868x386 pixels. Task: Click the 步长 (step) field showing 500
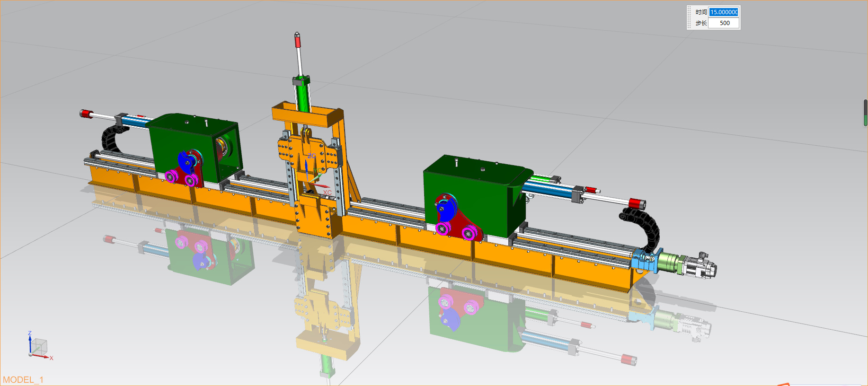point(724,23)
